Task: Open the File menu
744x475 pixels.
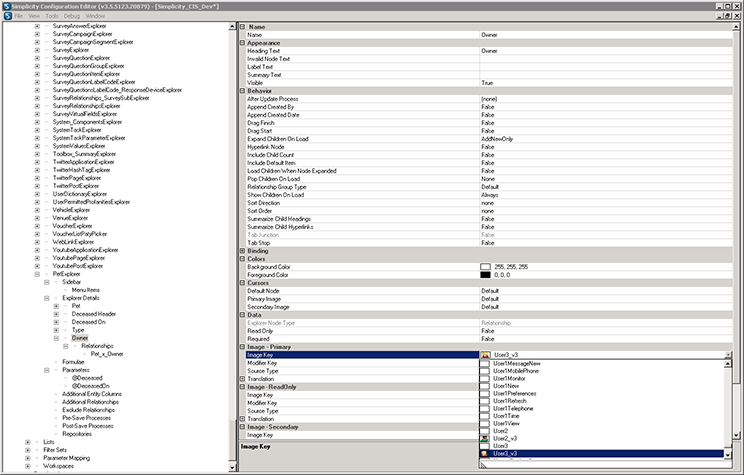Action: [x=19, y=16]
